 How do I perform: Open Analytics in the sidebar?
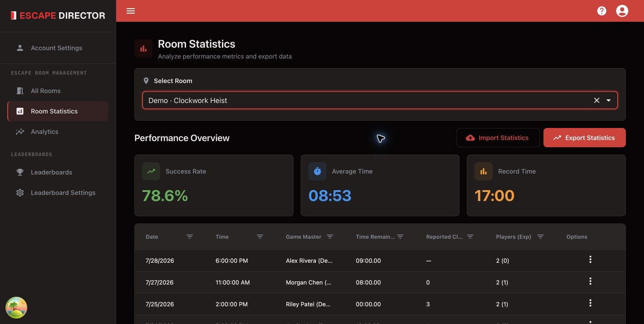[58, 132]
